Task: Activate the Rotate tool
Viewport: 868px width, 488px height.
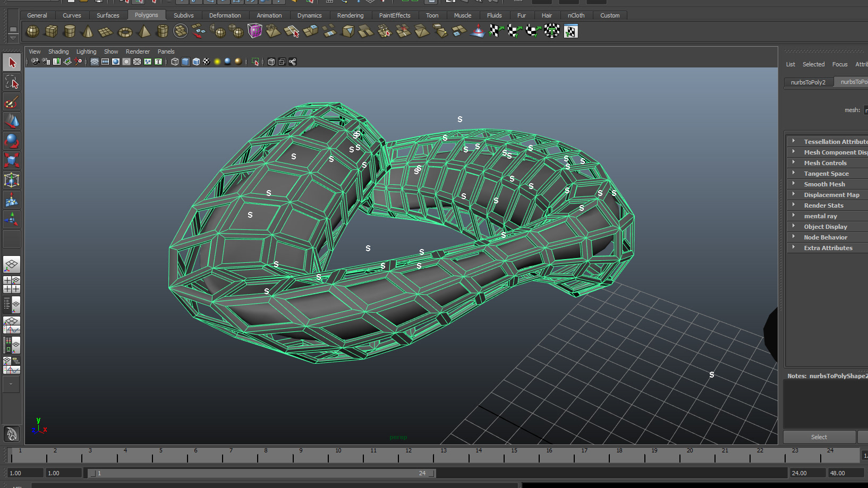Action: [12, 141]
